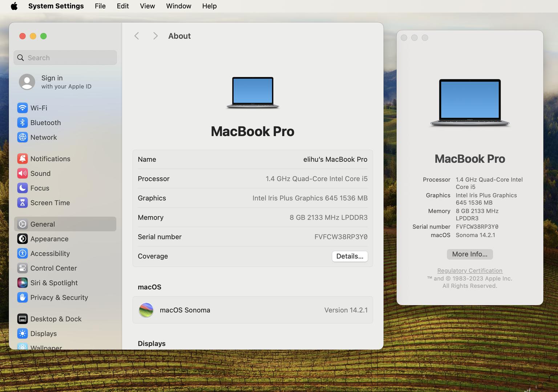The height and width of the screenshot is (392, 558).
Task: Select the Control Center sidebar label
Action: [54, 268]
